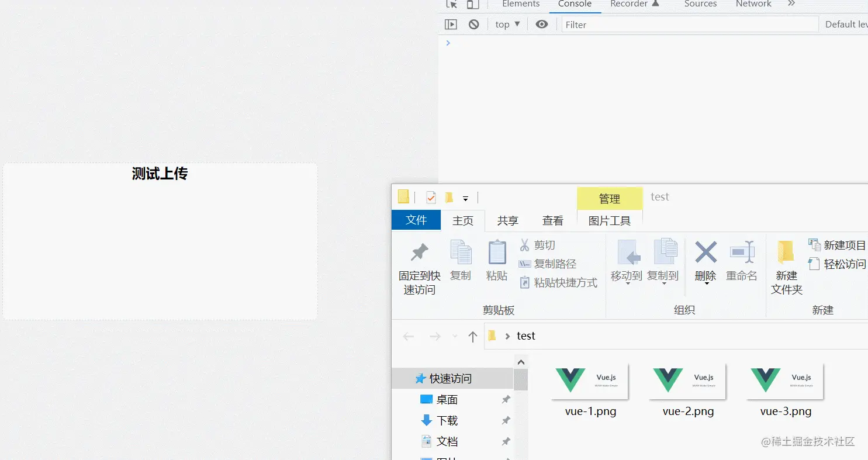This screenshot has width=868, height=460.
Task: Open the 轻松访问 dropdown
Action: (x=838, y=264)
